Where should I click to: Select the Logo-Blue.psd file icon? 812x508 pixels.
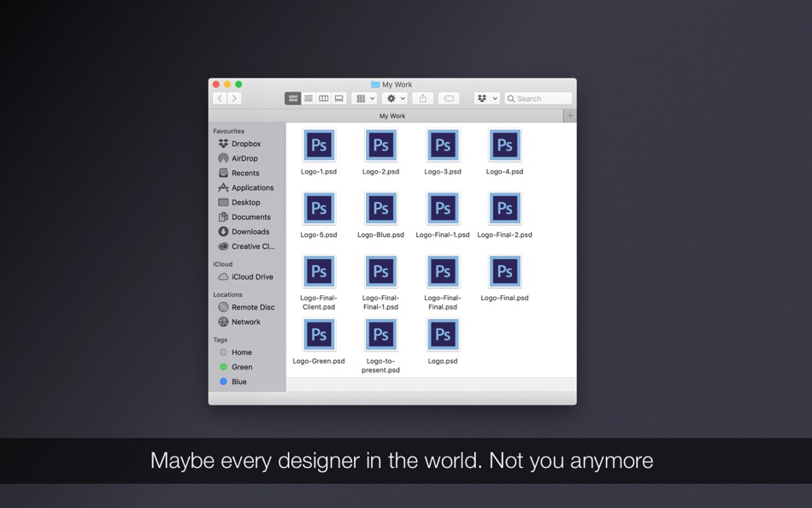coord(380,209)
